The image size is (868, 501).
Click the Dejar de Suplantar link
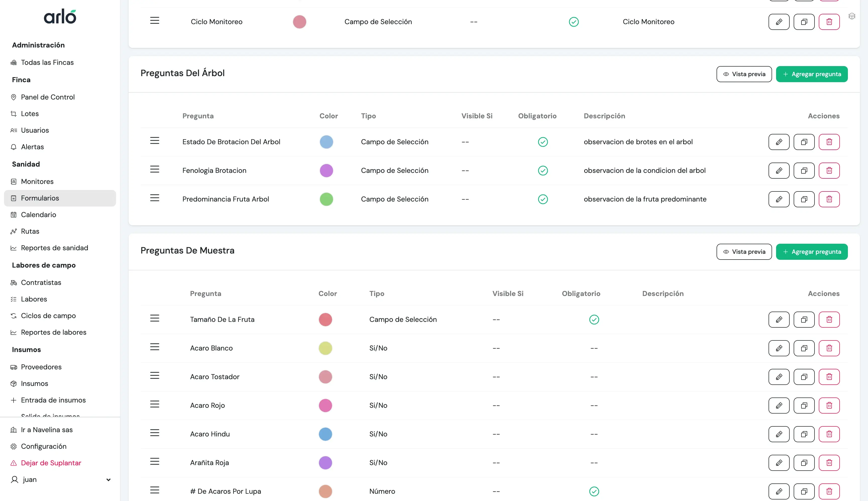click(51, 463)
